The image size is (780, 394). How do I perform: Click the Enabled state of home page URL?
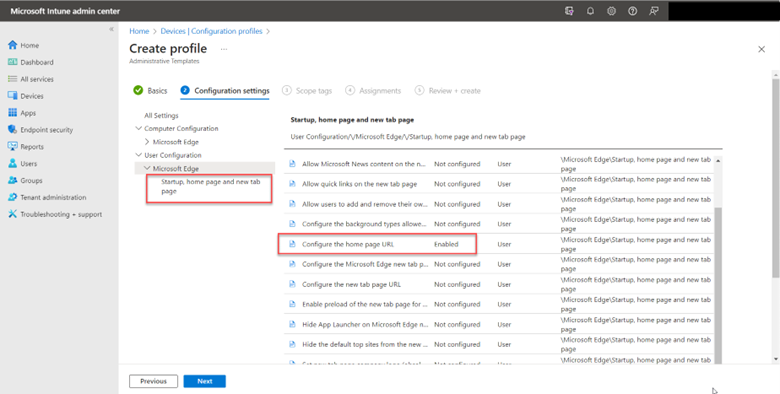point(446,244)
